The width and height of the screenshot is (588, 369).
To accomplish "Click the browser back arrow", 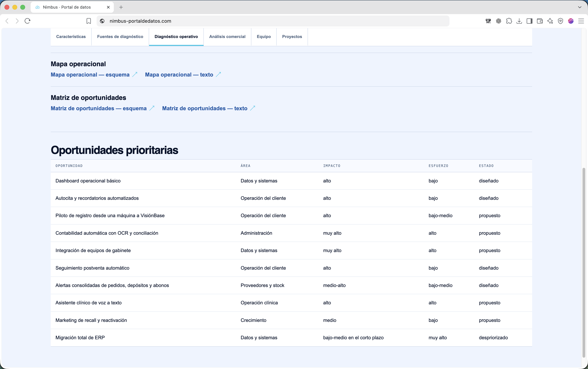I will (7, 21).
